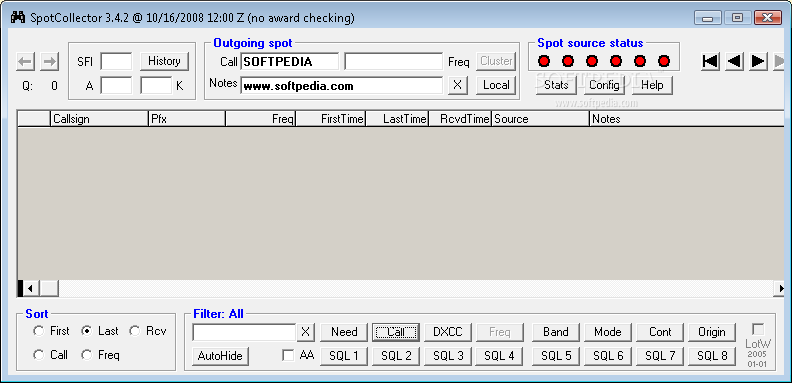This screenshot has height=383, width=792.
Task: Click the outgoing spot Call field
Action: click(290, 62)
